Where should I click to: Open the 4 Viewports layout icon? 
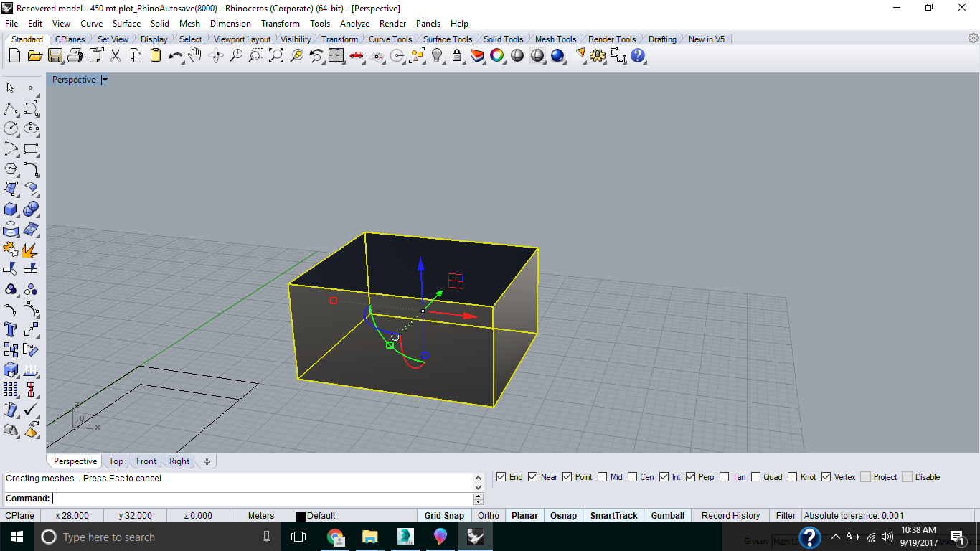point(336,55)
